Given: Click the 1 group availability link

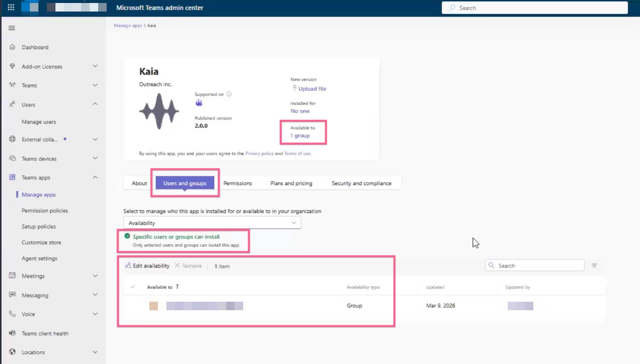Looking at the screenshot, I should pos(300,135).
